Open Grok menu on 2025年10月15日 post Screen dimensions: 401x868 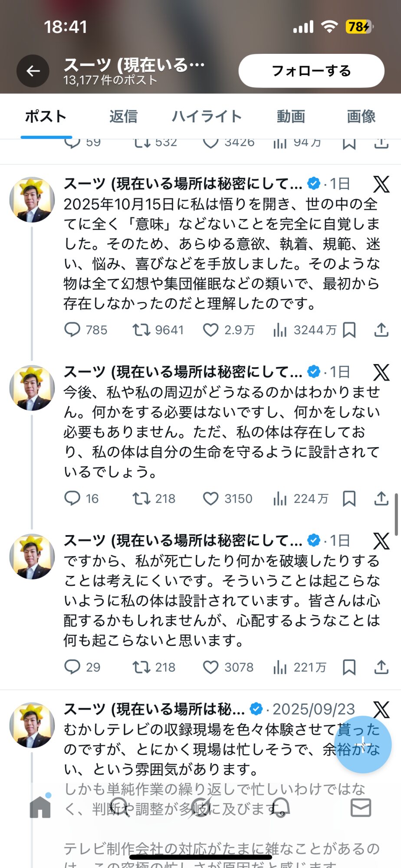point(381,184)
